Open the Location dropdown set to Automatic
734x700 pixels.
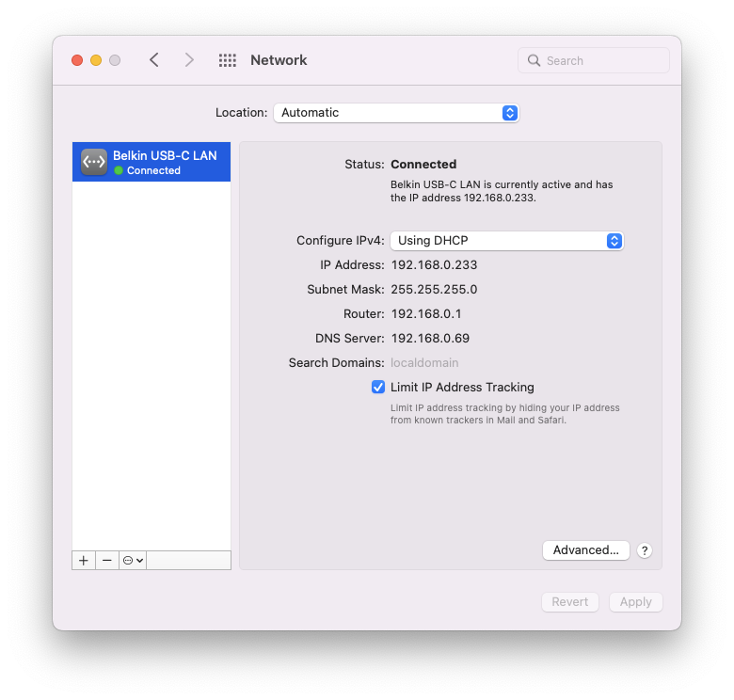coord(396,113)
